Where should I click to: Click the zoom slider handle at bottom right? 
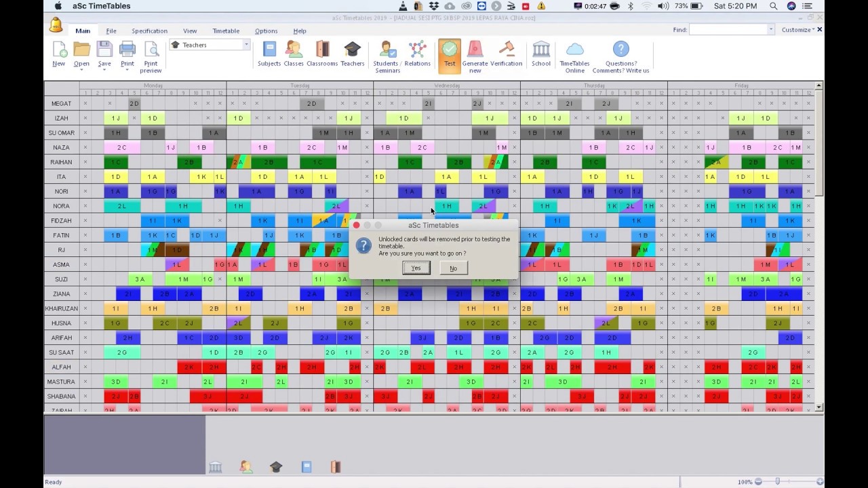click(x=778, y=481)
